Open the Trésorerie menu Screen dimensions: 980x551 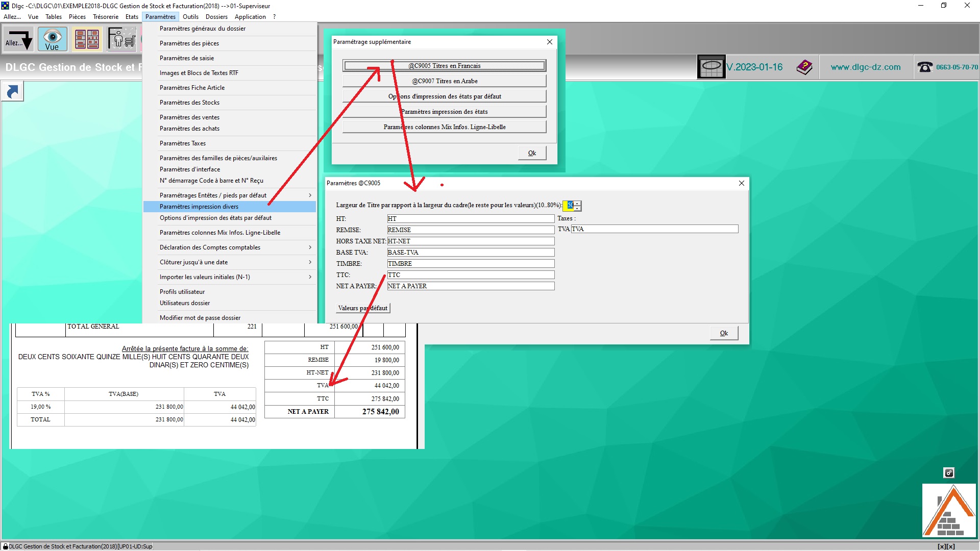click(106, 17)
